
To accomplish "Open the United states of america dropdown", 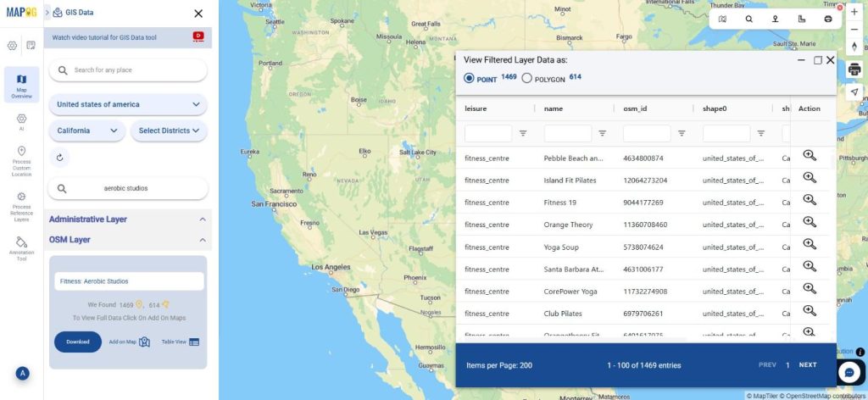I will click(128, 104).
